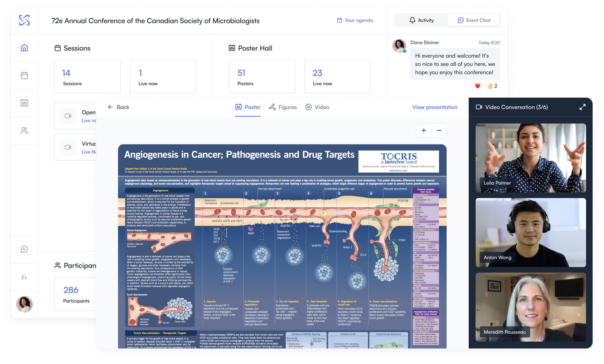Click the Angiogenesis in Cancer poster title
This screenshot has width=604, height=364.
point(239,155)
